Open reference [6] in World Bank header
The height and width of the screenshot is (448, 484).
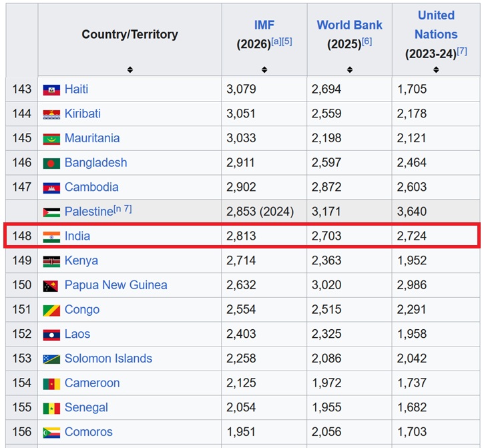[x=367, y=41]
